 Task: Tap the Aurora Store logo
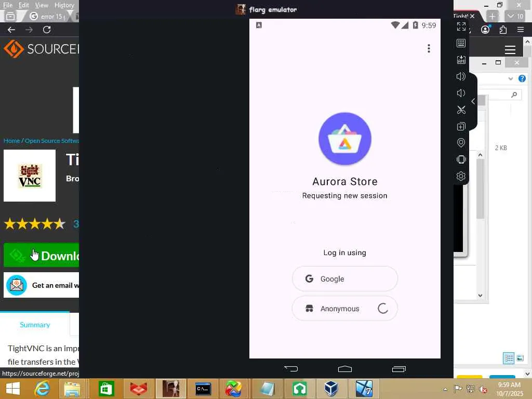click(x=345, y=139)
